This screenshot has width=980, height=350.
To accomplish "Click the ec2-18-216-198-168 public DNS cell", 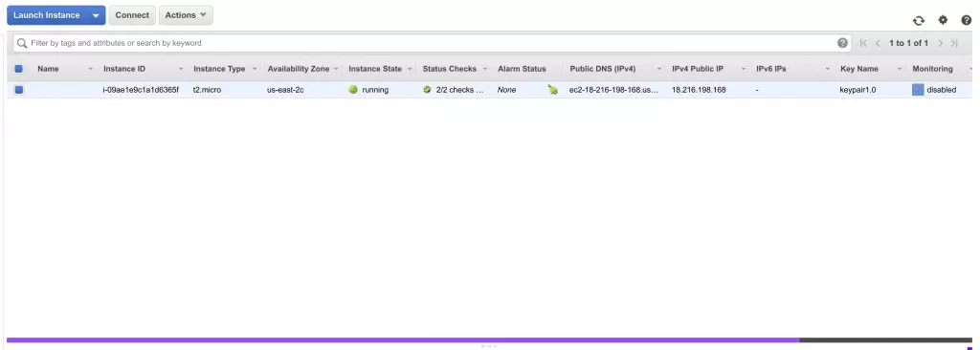I will 613,90.
